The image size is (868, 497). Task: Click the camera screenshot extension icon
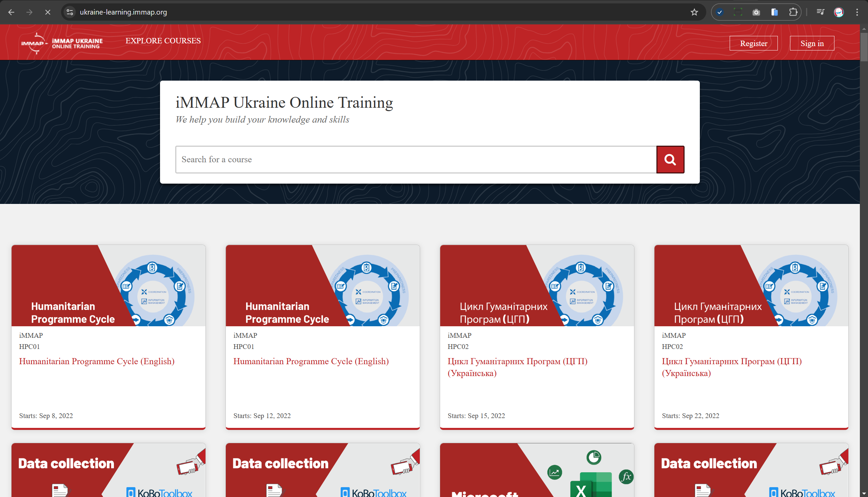[x=756, y=12]
